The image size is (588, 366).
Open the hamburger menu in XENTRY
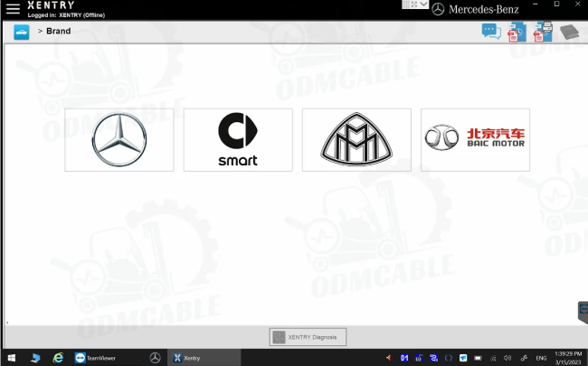[13, 9]
